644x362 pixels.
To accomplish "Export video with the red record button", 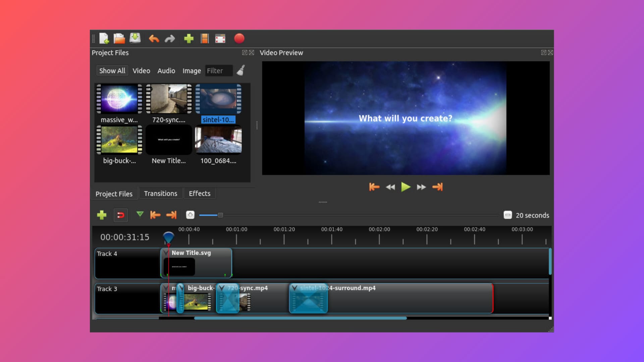I will click(x=239, y=39).
